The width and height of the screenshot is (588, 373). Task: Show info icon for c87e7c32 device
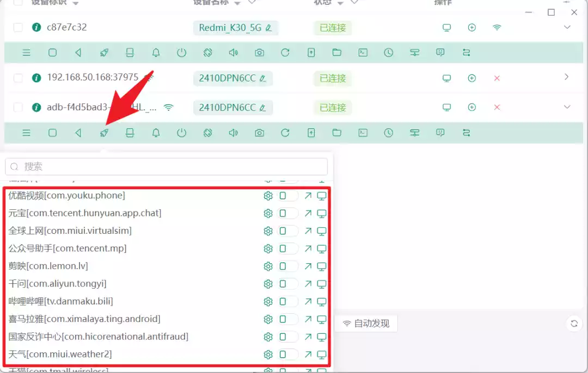[36, 27]
